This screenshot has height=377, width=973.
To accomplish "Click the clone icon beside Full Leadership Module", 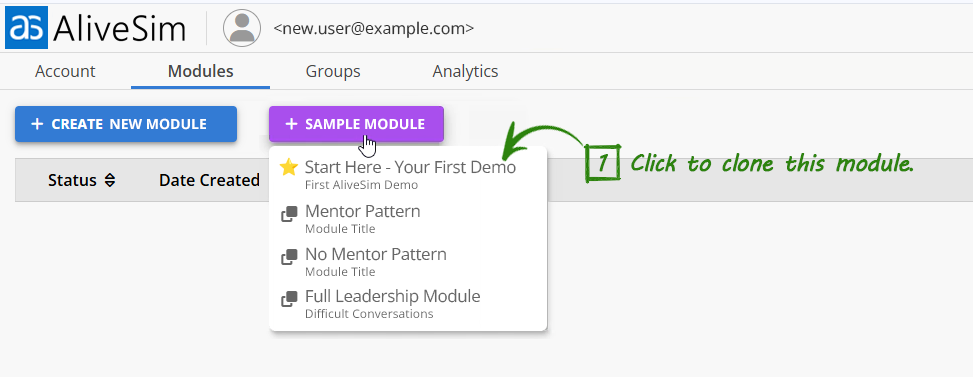I will tap(289, 299).
